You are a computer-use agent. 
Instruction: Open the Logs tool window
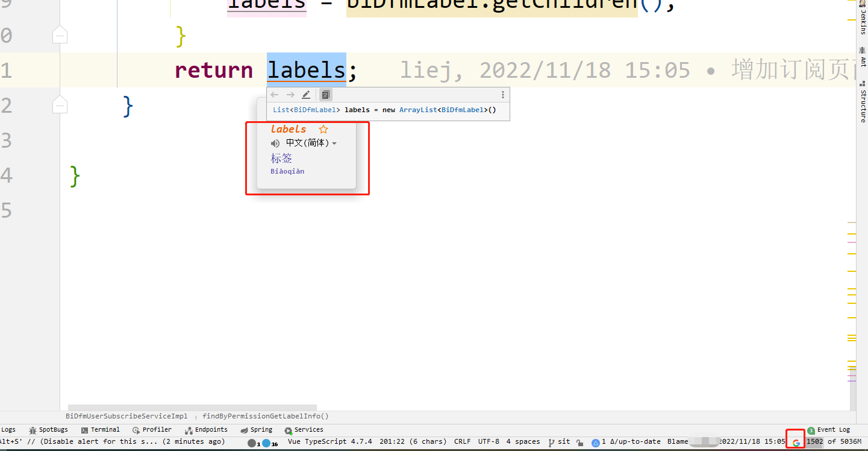pyautogui.click(x=8, y=430)
